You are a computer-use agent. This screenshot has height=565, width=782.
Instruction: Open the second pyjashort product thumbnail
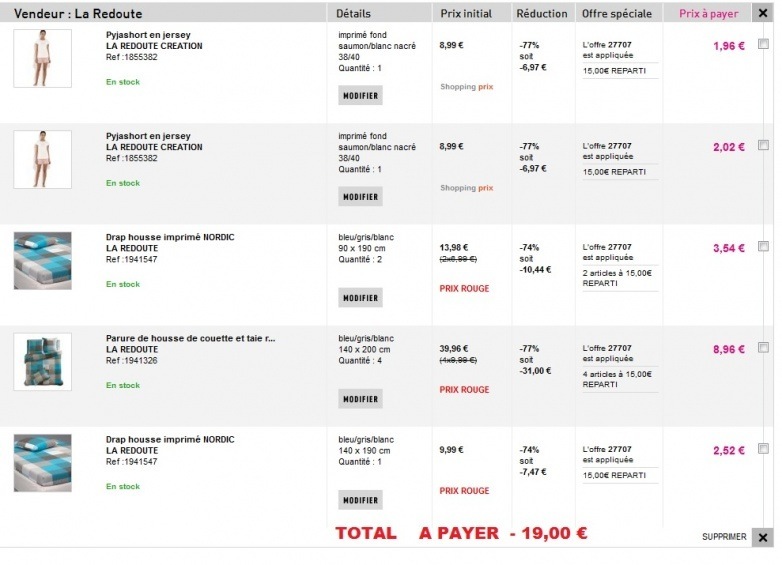point(42,159)
